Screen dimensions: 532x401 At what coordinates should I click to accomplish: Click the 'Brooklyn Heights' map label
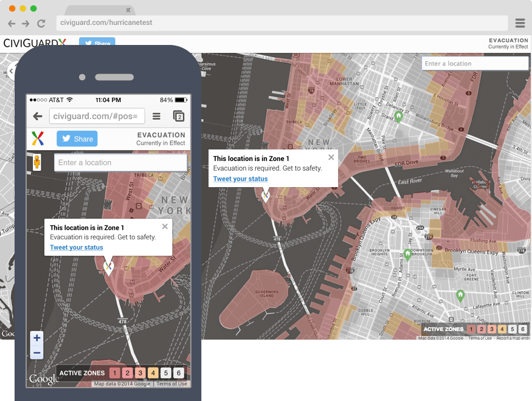(379, 252)
